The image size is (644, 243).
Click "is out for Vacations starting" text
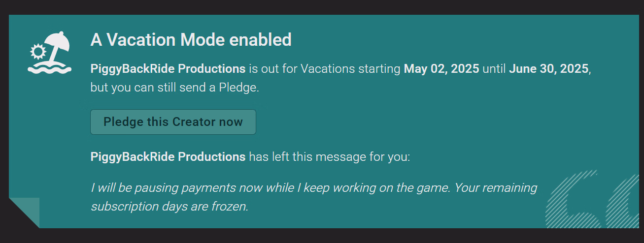[324, 68]
